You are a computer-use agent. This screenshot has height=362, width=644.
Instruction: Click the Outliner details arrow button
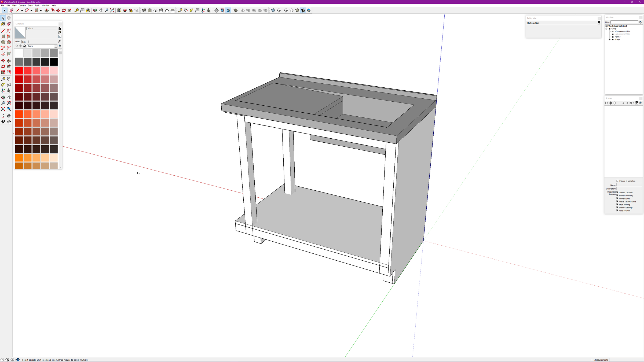(641, 22)
